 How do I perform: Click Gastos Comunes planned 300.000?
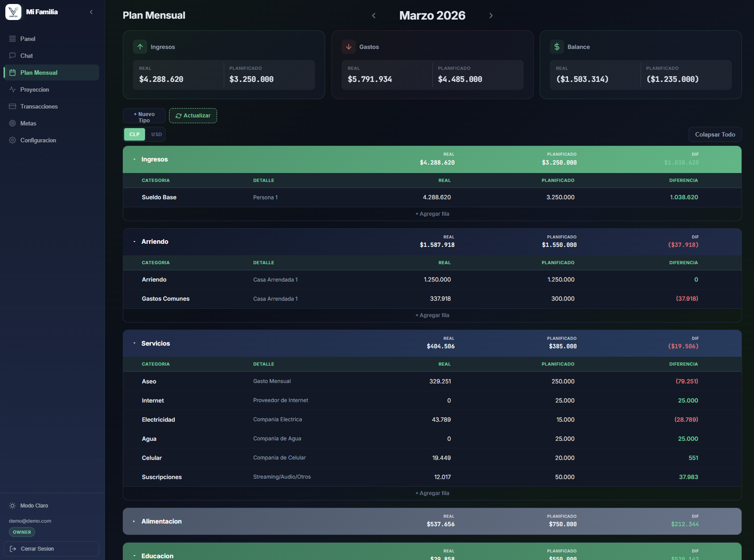[563, 299]
